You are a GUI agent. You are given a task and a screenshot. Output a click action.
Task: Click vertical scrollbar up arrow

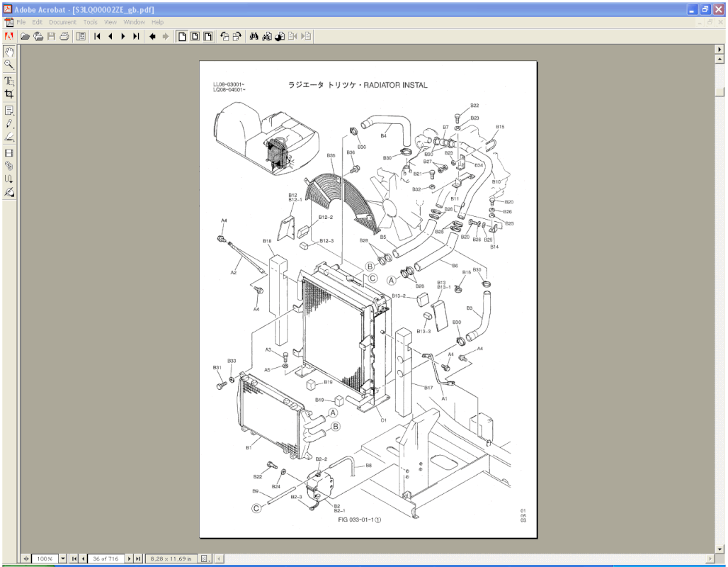click(720, 59)
